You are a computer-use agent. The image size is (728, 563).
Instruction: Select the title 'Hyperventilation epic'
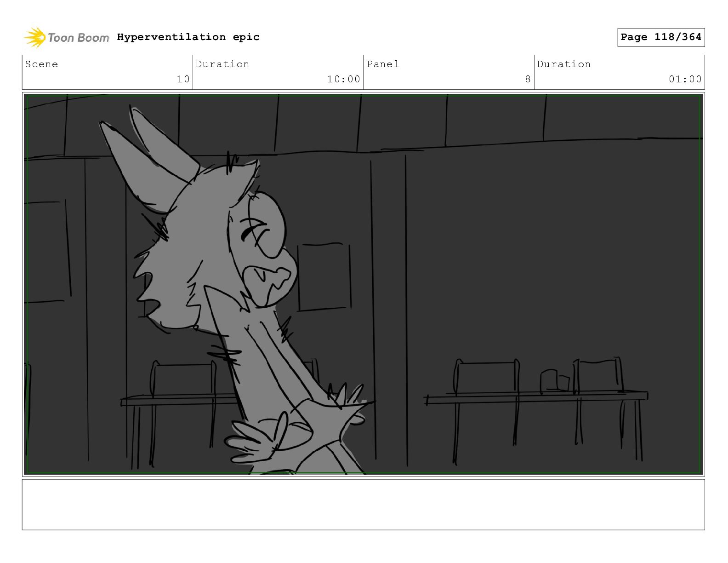(188, 37)
